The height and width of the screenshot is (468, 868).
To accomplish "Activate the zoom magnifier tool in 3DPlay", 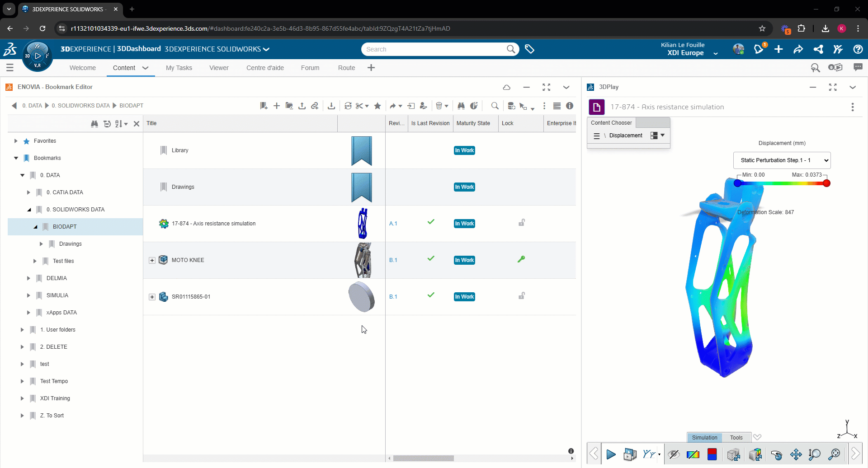I will click(x=815, y=454).
